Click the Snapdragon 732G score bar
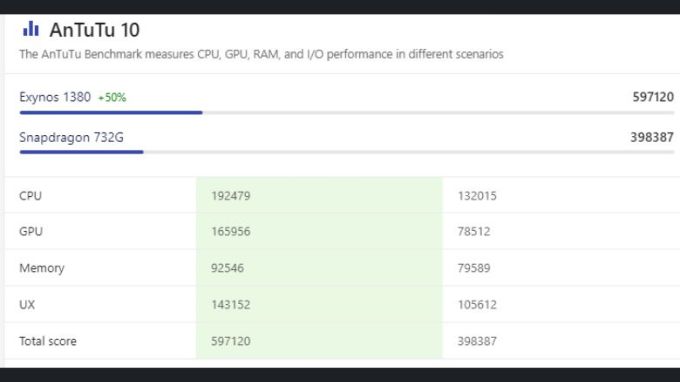 347,152
